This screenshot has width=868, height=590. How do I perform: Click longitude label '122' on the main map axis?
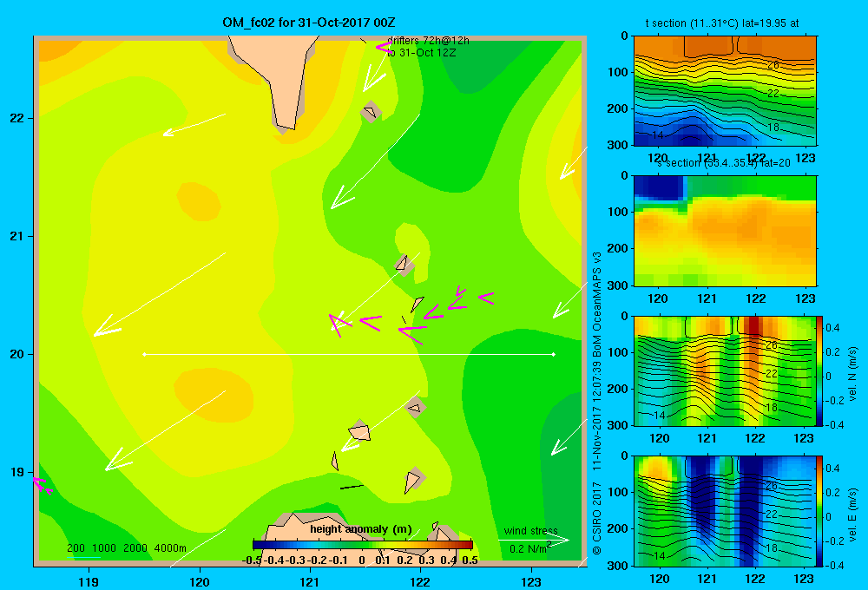[420, 581]
